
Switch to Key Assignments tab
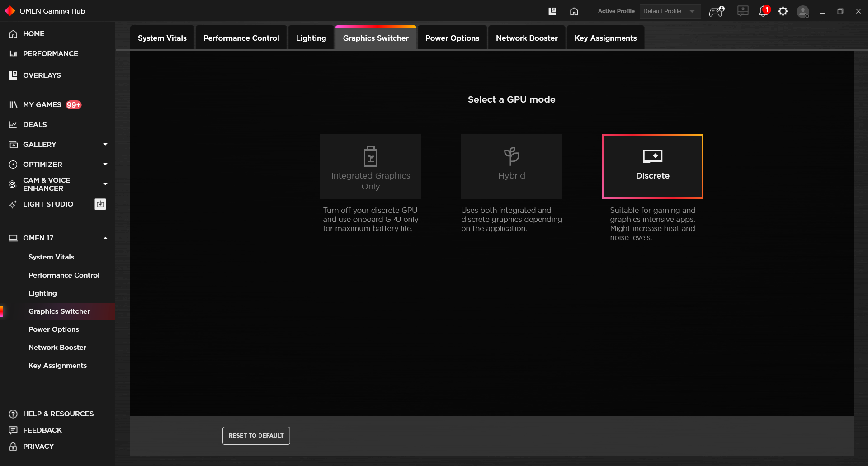[605, 38]
